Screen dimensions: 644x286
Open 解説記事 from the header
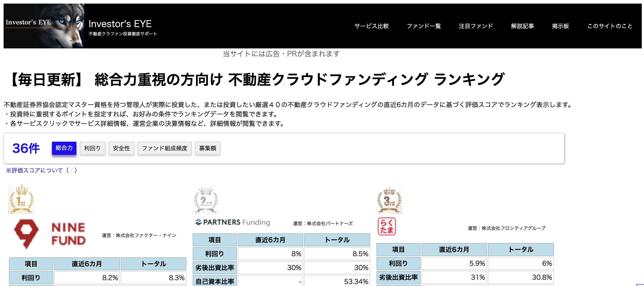(x=522, y=26)
